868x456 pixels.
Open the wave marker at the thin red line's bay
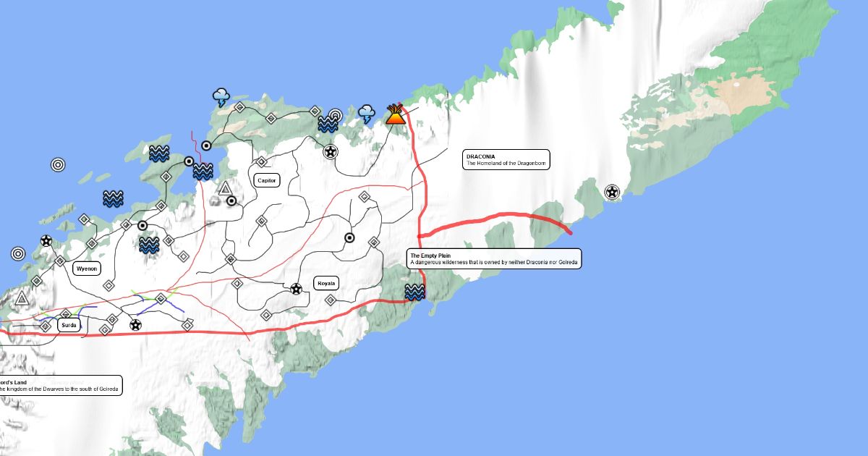pyautogui.click(x=202, y=172)
